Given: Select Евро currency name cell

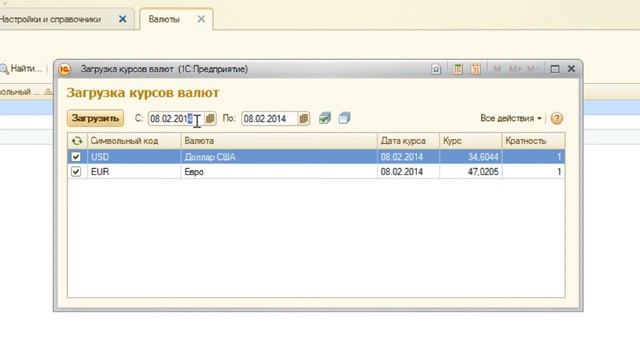Looking at the screenshot, I should click(279, 171).
